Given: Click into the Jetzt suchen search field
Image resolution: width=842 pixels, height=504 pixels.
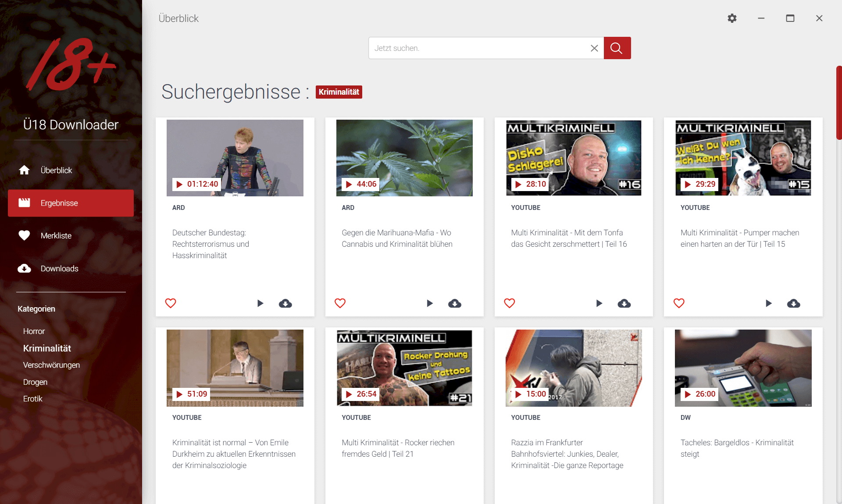Looking at the screenshot, I should click(478, 48).
